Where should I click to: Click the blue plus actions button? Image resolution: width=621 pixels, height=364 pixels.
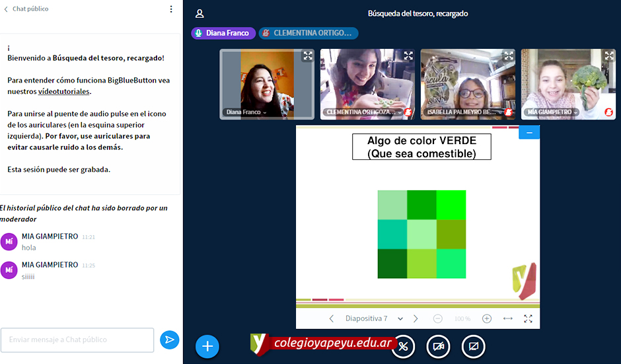[207, 346]
